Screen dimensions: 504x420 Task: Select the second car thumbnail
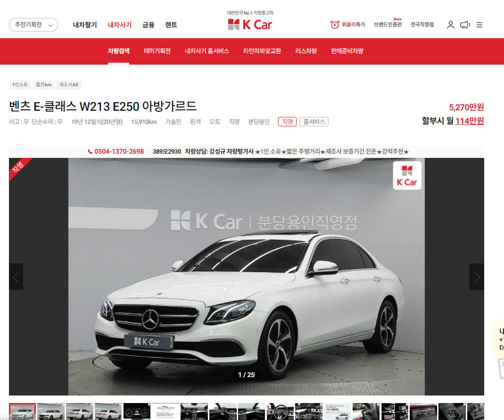[51, 412]
